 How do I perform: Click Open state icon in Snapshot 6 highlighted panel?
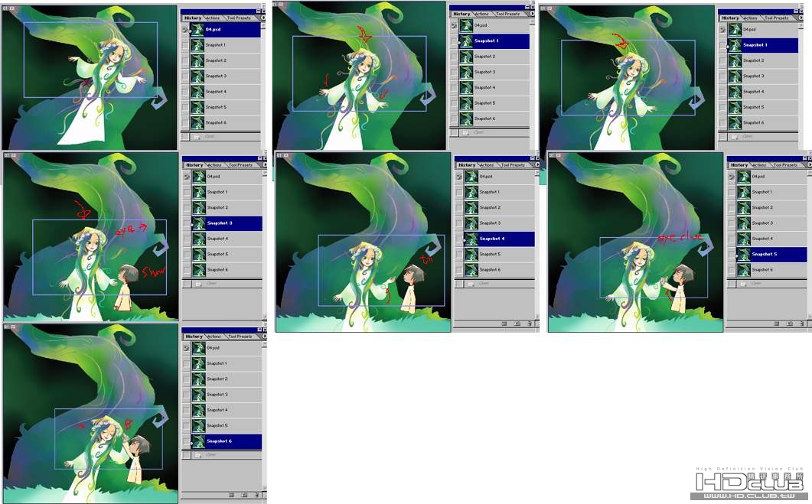[x=198, y=455]
